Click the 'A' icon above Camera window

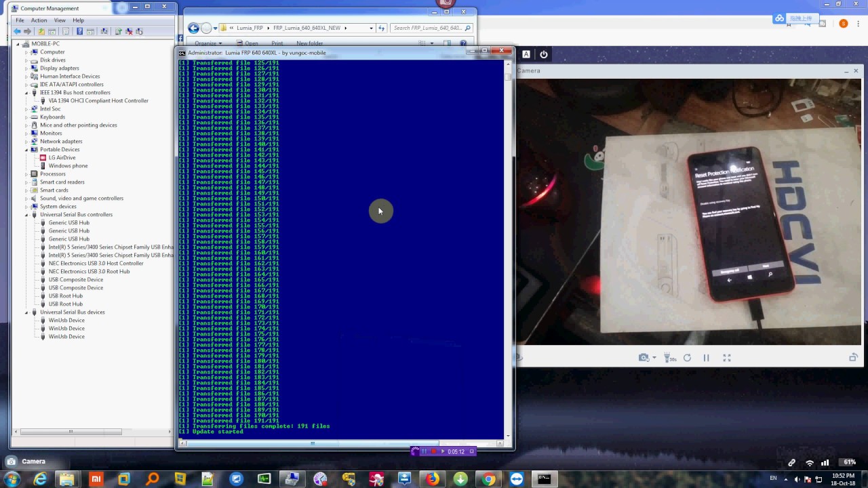pos(526,54)
